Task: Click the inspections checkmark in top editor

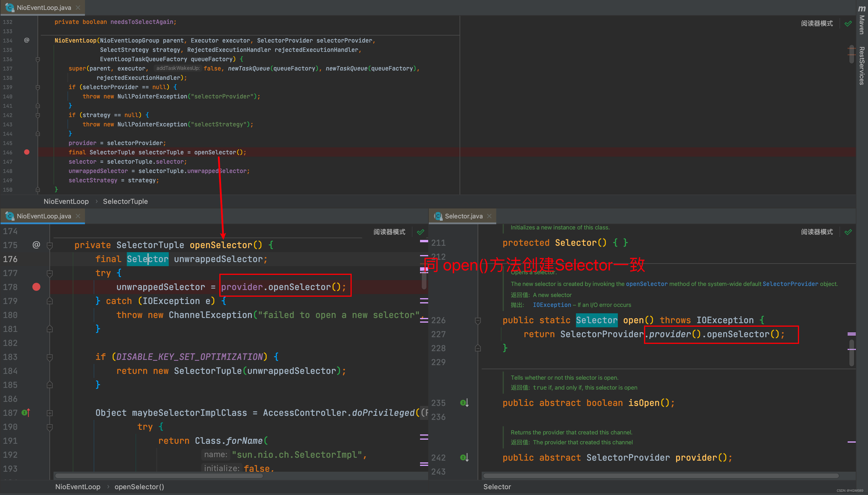Action: point(848,23)
